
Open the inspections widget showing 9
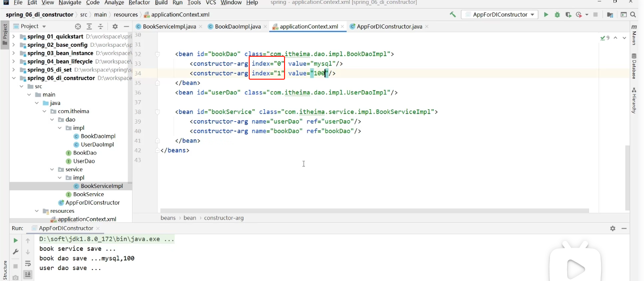(x=605, y=38)
